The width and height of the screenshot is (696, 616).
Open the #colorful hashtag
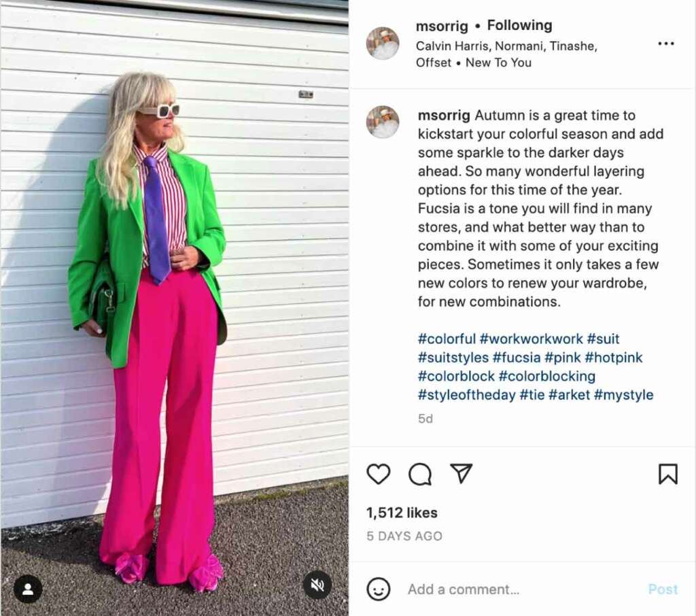coord(447,339)
